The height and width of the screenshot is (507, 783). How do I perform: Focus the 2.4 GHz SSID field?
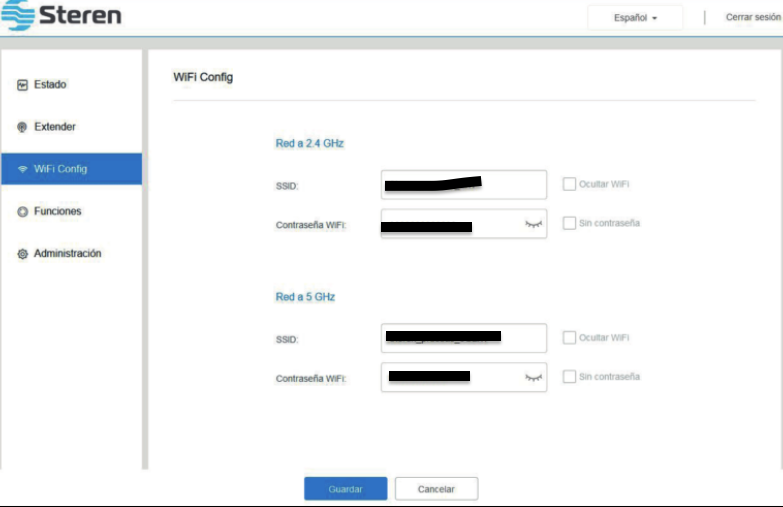pos(464,185)
